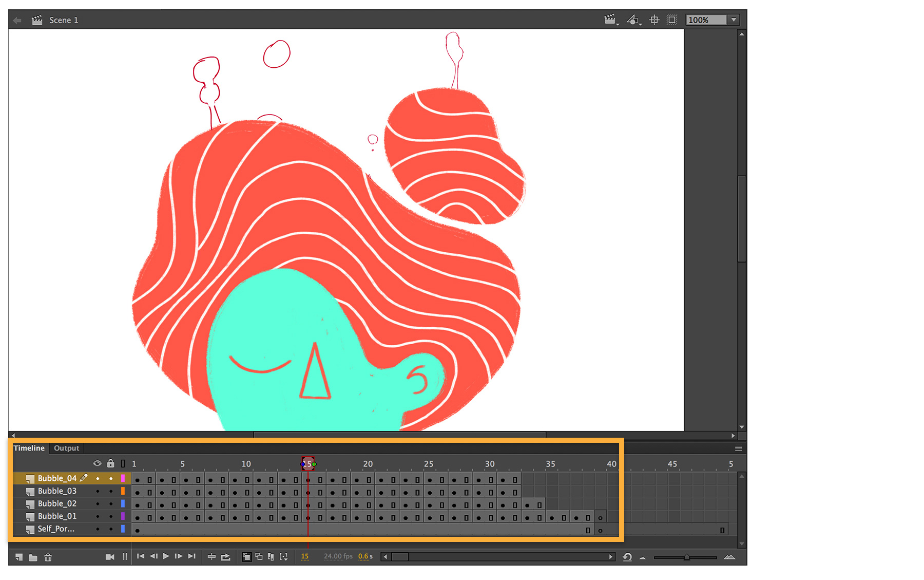
Task: Click the New Layer icon
Action: pyautogui.click(x=19, y=556)
